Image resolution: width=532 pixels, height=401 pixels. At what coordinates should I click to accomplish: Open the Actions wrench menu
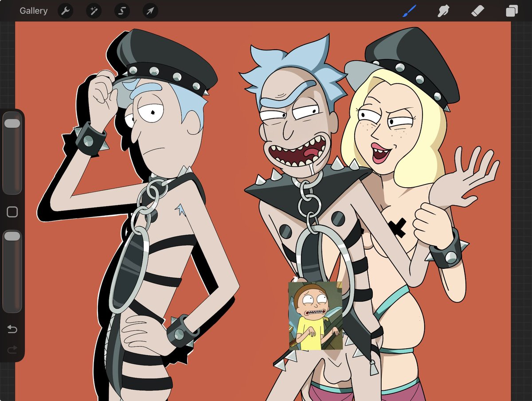point(65,11)
